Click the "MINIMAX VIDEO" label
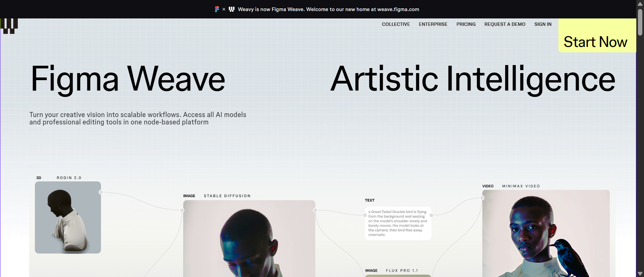The height and width of the screenshot is (277, 644). click(x=521, y=186)
